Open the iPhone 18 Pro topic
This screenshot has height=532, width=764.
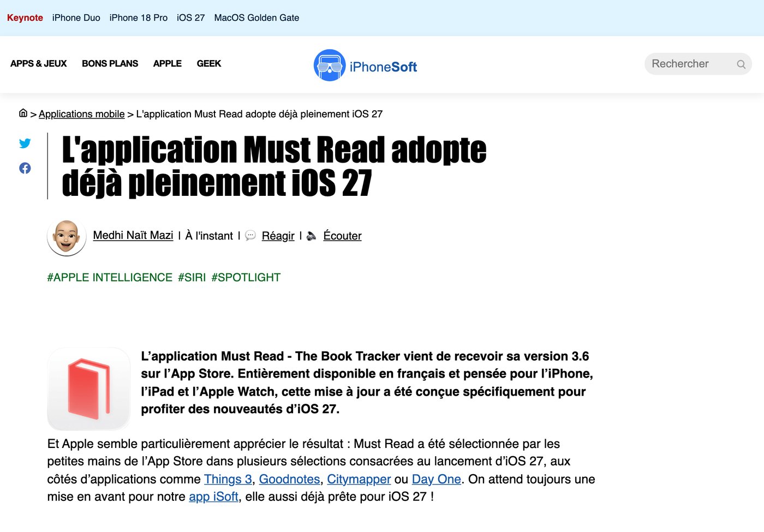pyautogui.click(x=139, y=18)
